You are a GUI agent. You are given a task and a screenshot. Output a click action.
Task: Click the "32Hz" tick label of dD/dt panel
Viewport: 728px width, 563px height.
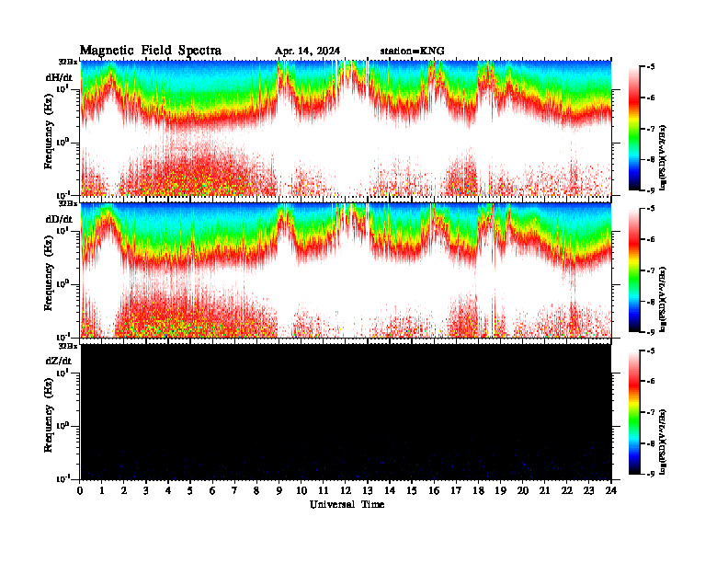tap(67, 203)
